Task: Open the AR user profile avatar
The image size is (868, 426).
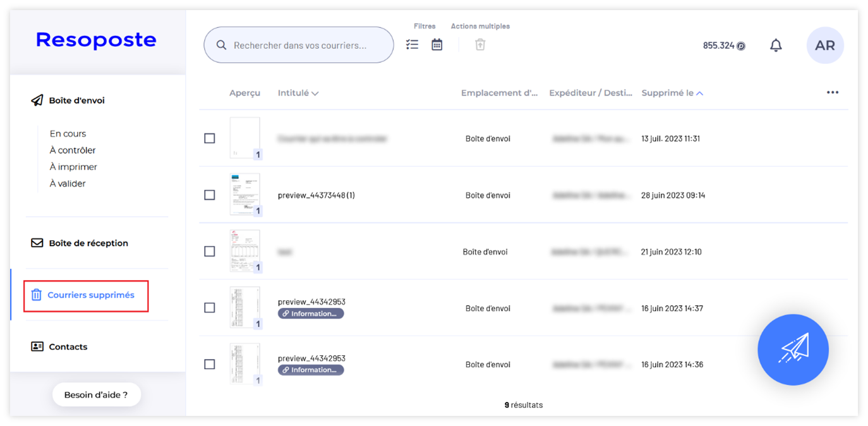Action: tap(824, 46)
